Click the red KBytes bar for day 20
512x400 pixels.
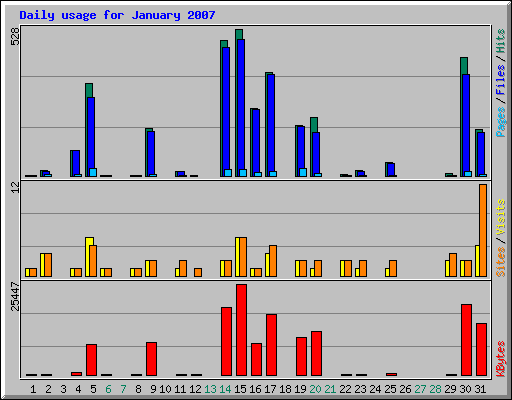tap(316, 353)
